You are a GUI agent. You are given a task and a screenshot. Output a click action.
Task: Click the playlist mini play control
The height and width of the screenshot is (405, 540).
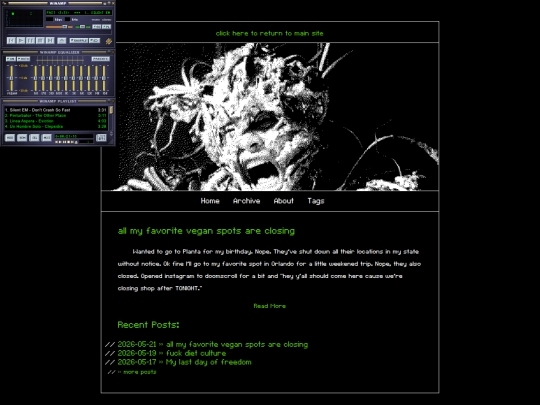pyautogui.click(x=60, y=142)
